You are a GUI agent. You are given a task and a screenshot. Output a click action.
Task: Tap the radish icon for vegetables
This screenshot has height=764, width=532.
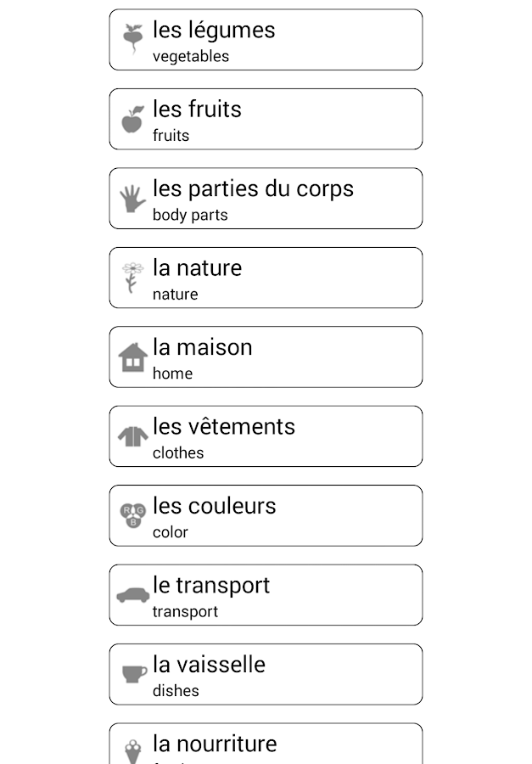point(132,40)
